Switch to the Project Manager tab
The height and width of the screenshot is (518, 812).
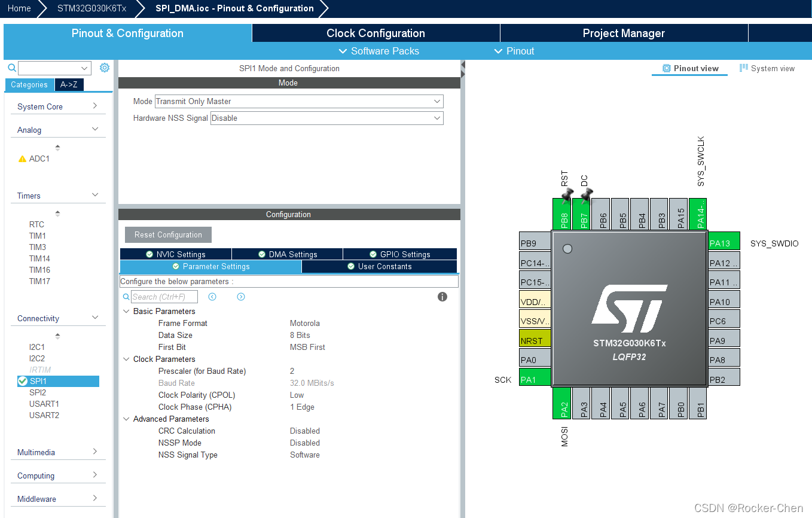click(x=624, y=33)
